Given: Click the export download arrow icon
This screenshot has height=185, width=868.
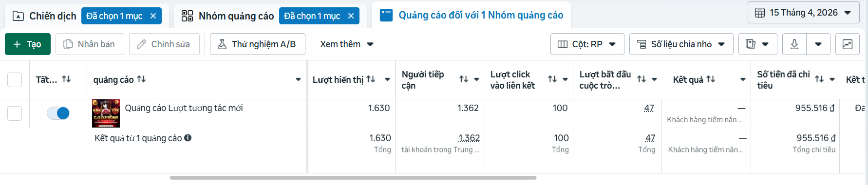Looking at the screenshot, I should pyautogui.click(x=794, y=44).
